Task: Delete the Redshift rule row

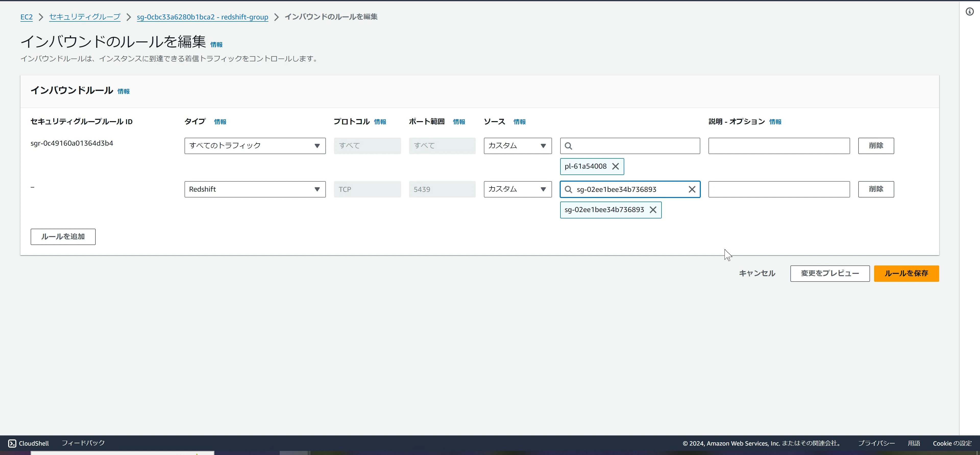Action: (876, 189)
